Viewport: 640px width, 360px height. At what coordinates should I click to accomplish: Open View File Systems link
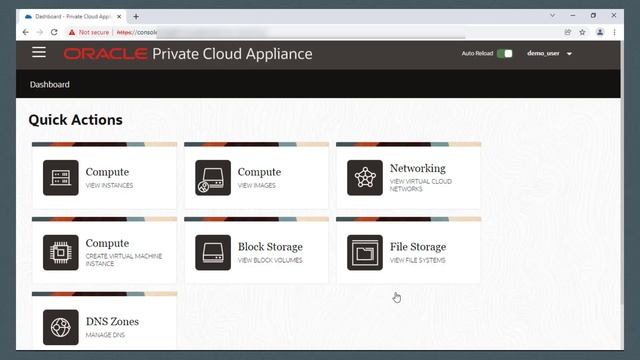click(418, 260)
